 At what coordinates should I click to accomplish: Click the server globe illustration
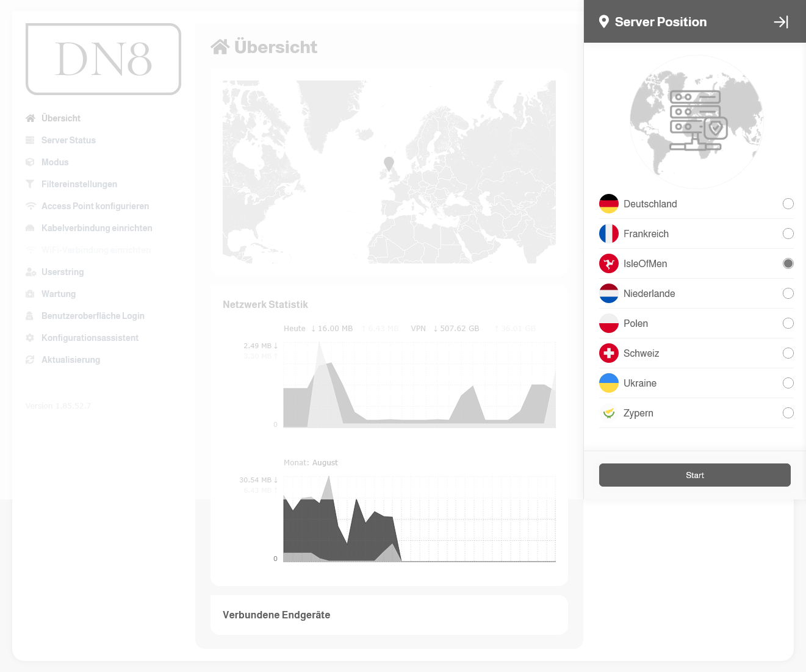696,121
